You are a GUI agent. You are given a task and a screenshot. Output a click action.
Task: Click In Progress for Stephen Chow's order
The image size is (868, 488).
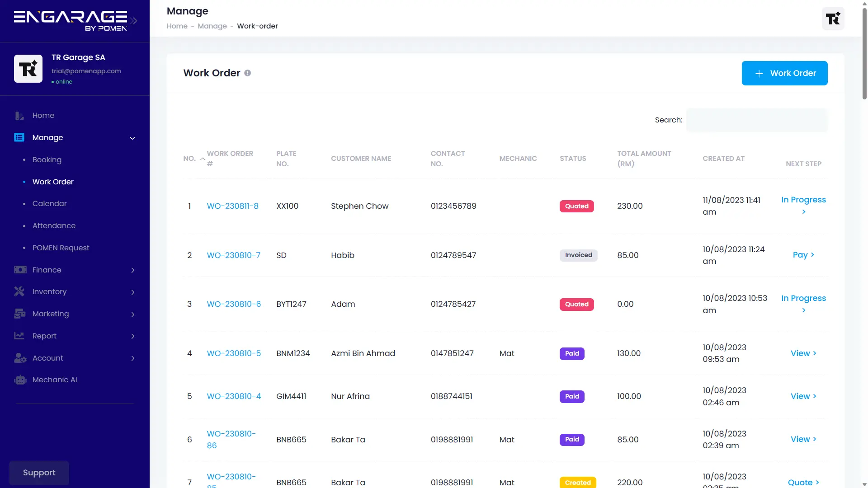(804, 206)
